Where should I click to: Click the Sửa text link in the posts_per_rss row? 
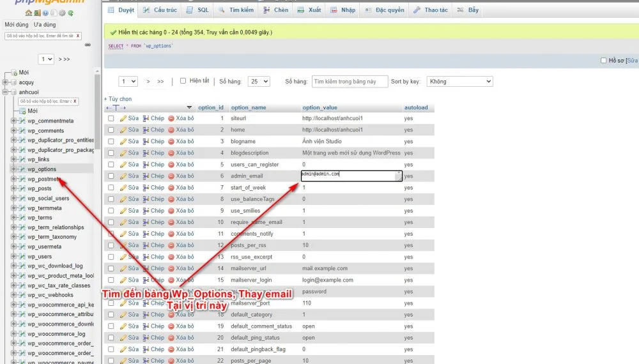click(x=134, y=245)
